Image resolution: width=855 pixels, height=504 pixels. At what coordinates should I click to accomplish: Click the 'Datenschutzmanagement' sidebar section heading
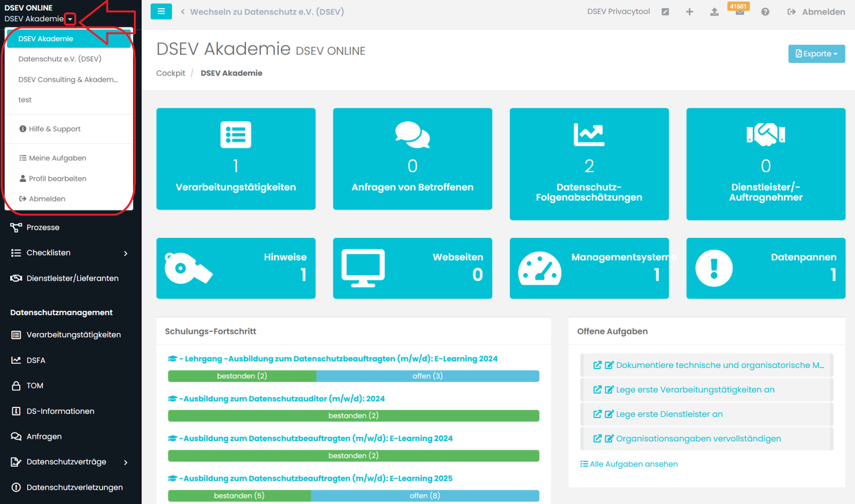click(62, 312)
